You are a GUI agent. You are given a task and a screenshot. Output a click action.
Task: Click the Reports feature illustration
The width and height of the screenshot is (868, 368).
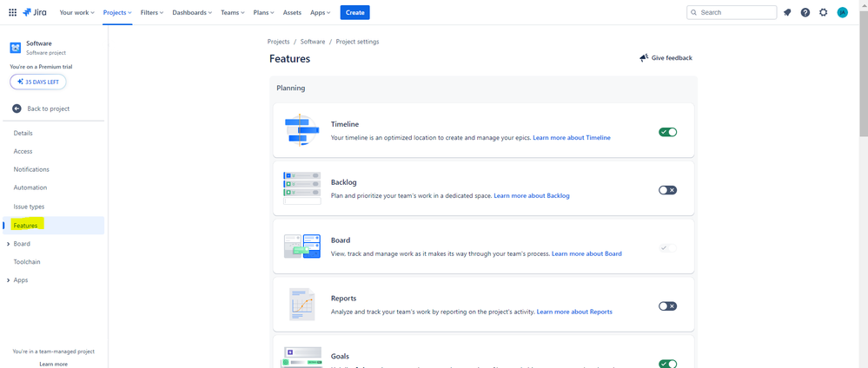pos(301,305)
